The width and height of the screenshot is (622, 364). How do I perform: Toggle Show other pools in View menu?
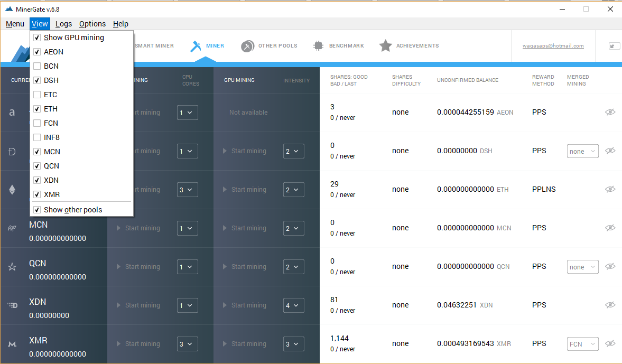tap(37, 210)
